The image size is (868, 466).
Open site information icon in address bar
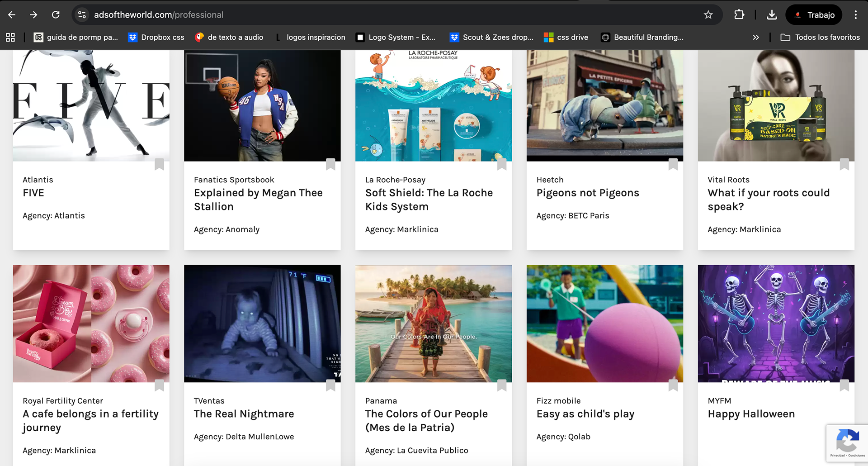click(82, 15)
